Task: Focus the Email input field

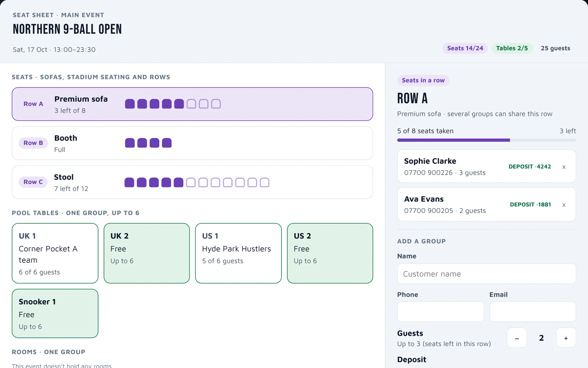Action: 533,312
